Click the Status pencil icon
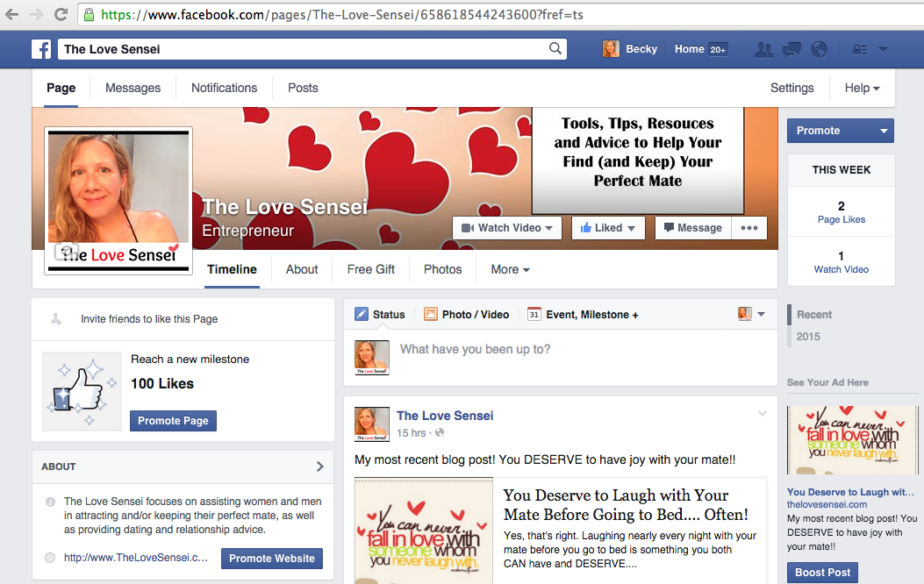This screenshot has width=924, height=584. coord(362,315)
